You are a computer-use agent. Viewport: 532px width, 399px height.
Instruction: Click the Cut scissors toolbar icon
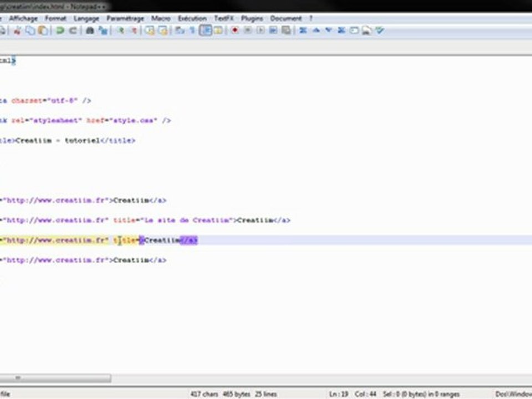(17, 30)
